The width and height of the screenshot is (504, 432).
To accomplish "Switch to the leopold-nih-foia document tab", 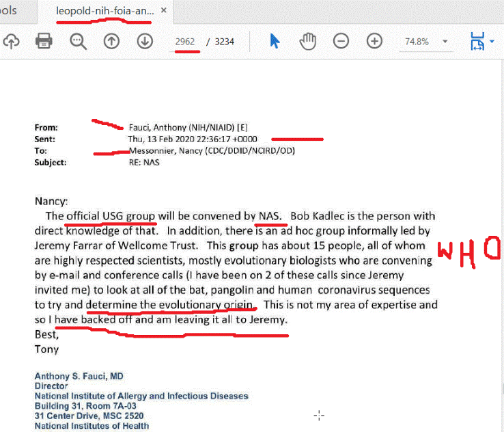I will (105, 11).
